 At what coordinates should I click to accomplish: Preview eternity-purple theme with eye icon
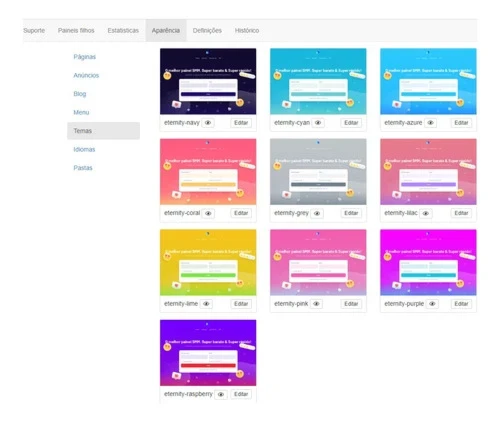(432, 304)
